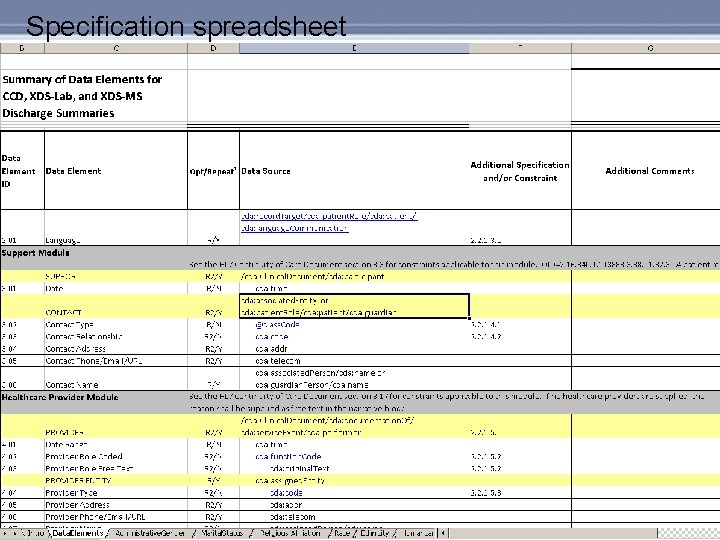Click the horizontal scrollbar track at bottom right

point(551,533)
